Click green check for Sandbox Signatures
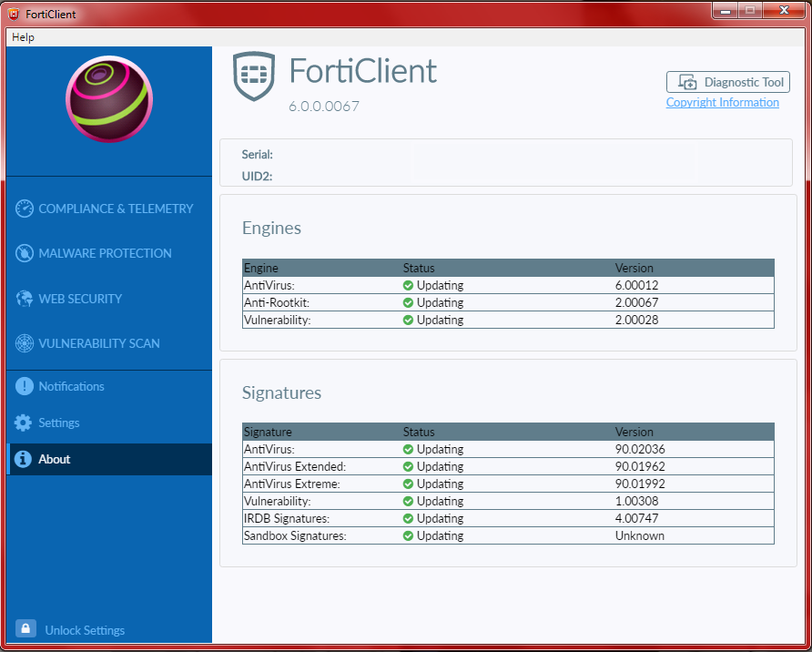 click(x=408, y=535)
